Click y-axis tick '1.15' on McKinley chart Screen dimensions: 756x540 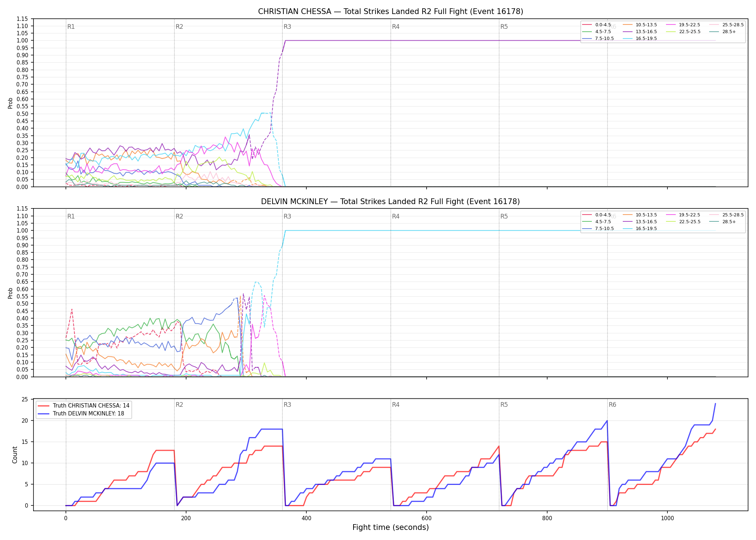click(x=22, y=209)
